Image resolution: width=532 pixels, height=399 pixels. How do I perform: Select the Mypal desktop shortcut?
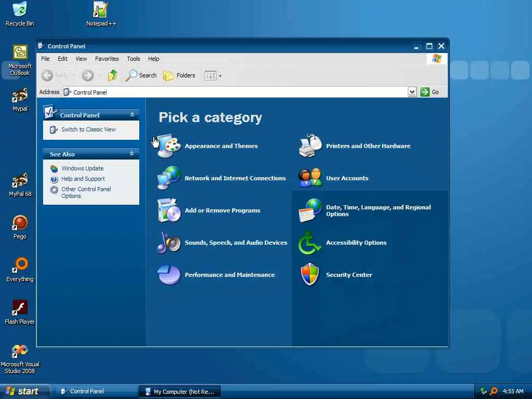[20, 99]
